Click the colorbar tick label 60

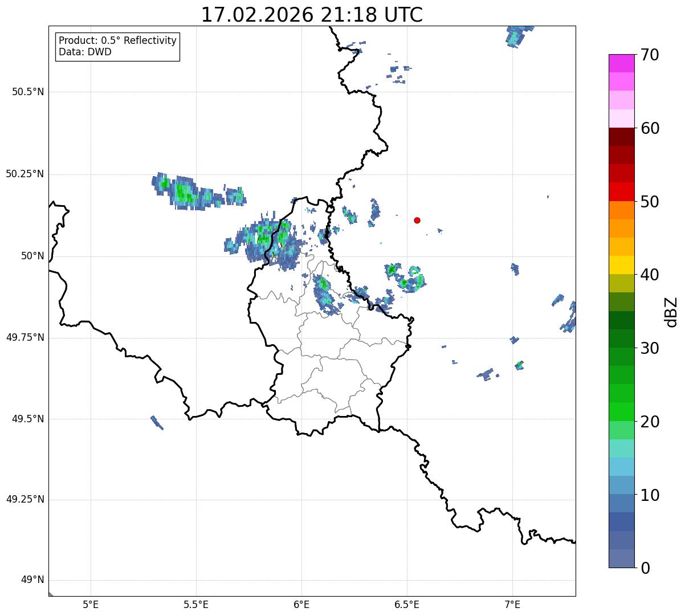(x=650, y=128)
